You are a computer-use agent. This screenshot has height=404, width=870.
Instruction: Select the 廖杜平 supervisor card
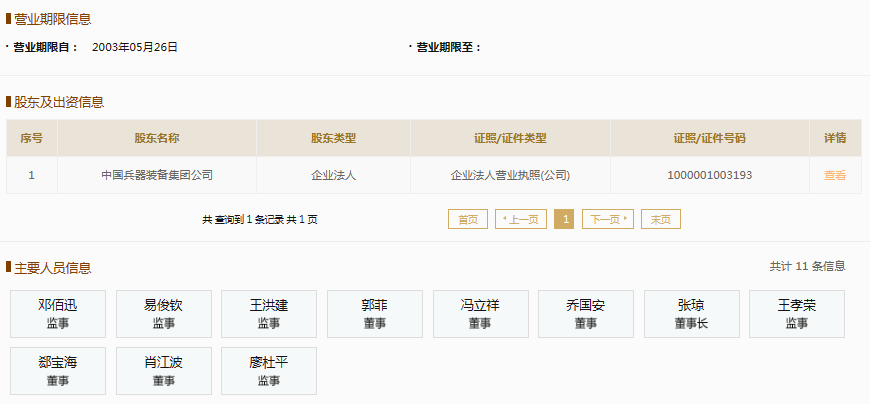point(269,371)
